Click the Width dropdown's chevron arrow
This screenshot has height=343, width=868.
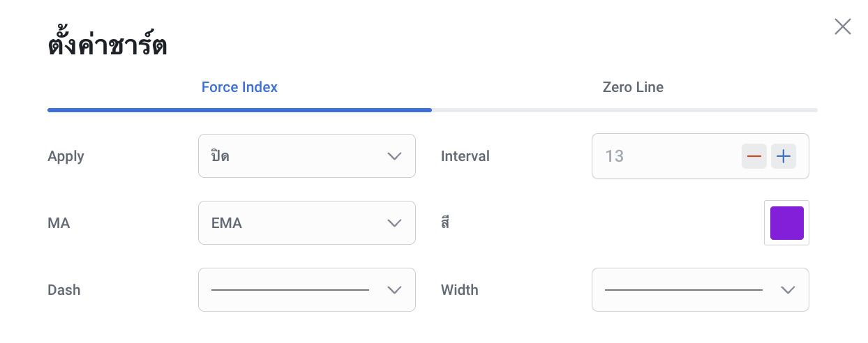click(x=788, y=290)
